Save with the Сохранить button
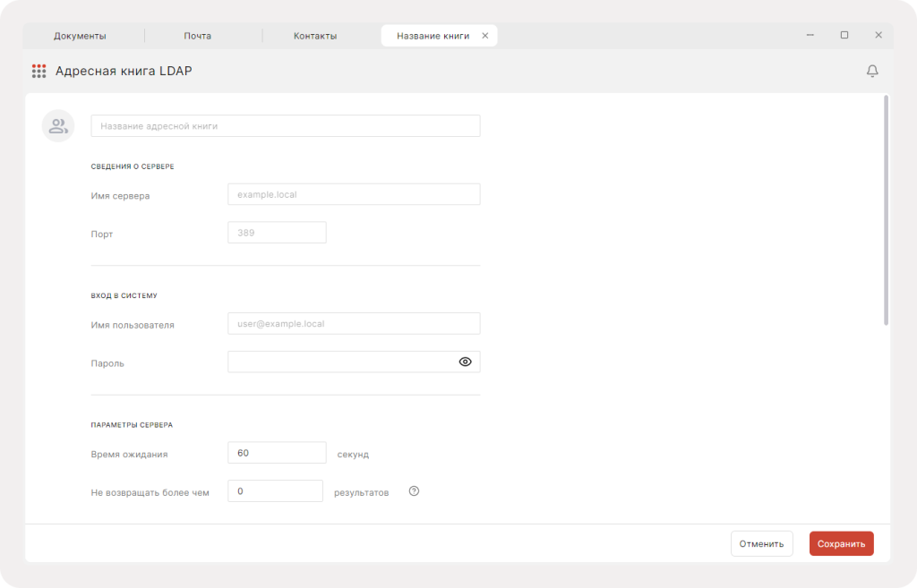Image resolution: width=917 pixels, height=588 pixels. click(x=842, y=543)
